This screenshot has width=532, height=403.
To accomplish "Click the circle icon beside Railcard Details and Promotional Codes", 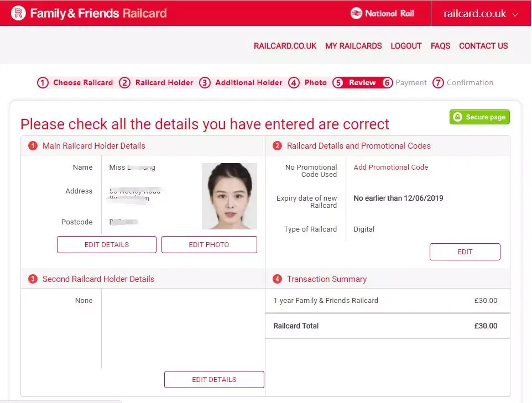I will (x=277, y=146).
